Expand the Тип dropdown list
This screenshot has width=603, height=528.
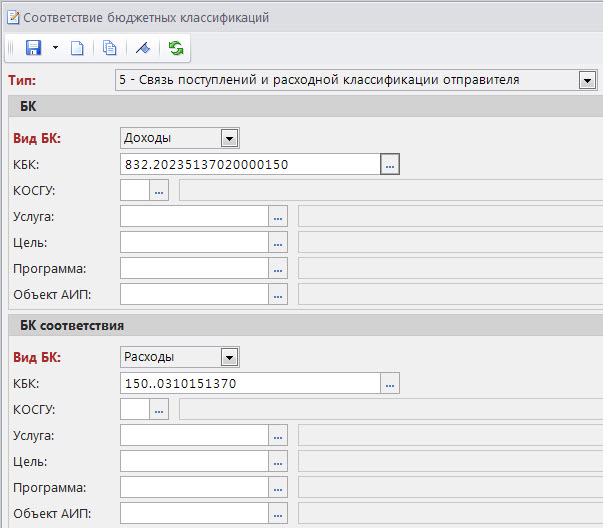(587, 80)
